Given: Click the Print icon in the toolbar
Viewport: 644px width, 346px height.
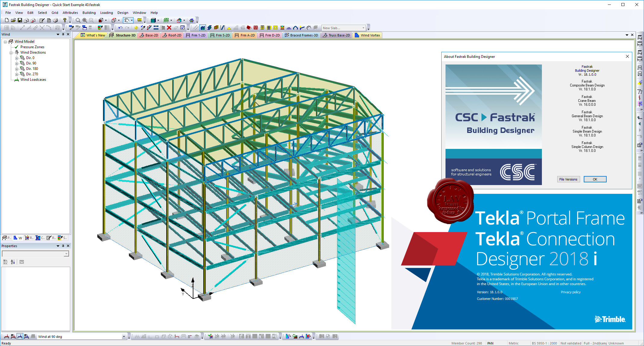Looking at the screenshot, I should (x=55, y=20).
